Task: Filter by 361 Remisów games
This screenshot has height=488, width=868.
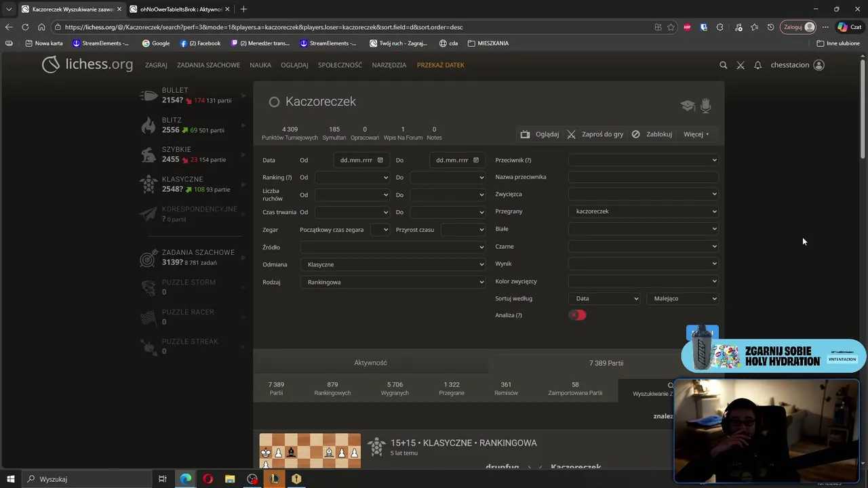Action: pos(506,388)
